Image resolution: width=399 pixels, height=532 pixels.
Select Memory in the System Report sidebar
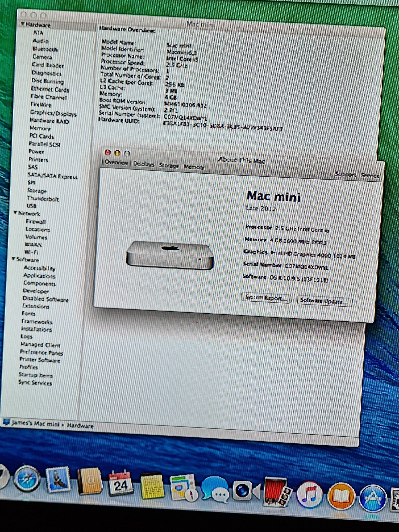pos(40,128)
